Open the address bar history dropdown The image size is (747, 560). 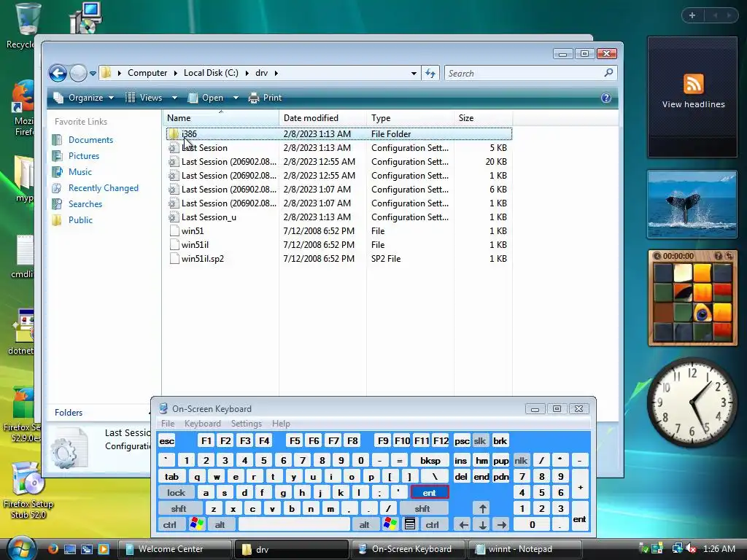[414, 74]
